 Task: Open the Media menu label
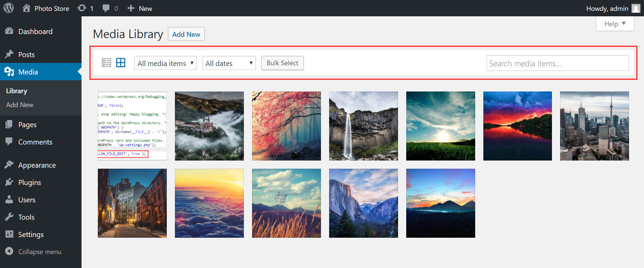click(28, 72)
